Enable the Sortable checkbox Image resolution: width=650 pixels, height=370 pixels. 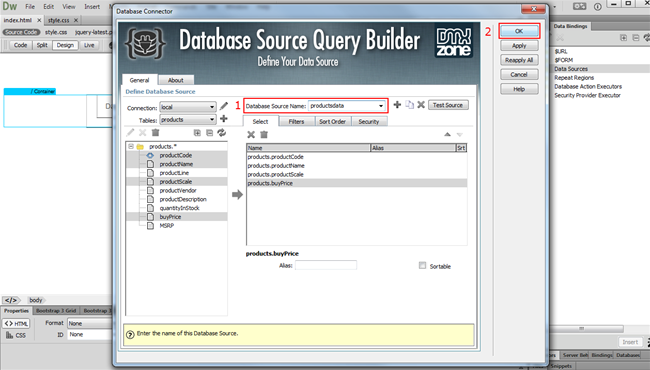click(x=422, y=266)
